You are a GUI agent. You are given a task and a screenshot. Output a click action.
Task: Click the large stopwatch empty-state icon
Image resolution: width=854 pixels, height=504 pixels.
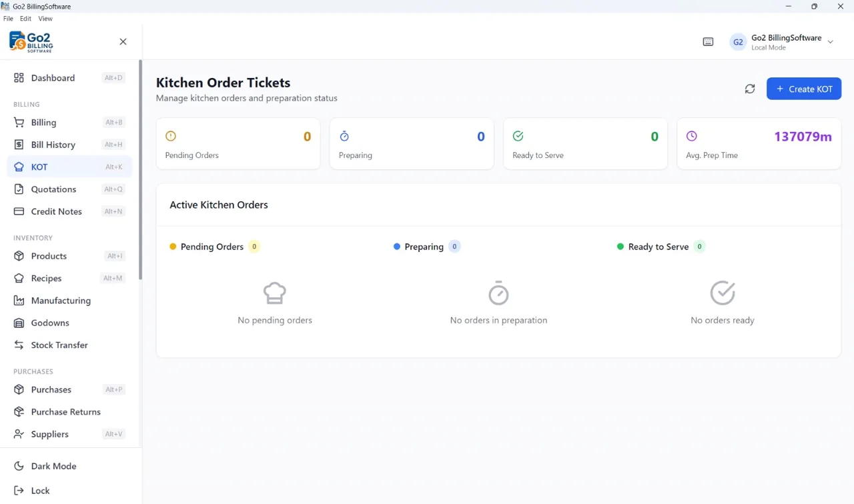tap(498, 293)
